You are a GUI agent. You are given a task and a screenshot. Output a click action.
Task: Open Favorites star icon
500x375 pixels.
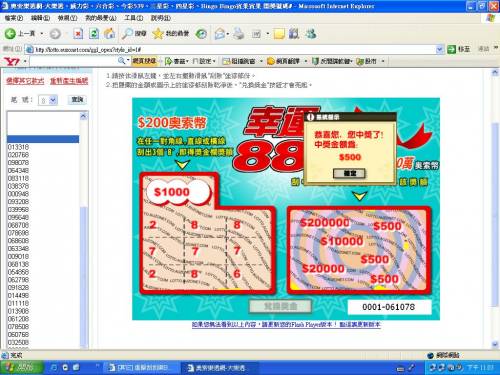pyautogui.click(x=157, y=33)
